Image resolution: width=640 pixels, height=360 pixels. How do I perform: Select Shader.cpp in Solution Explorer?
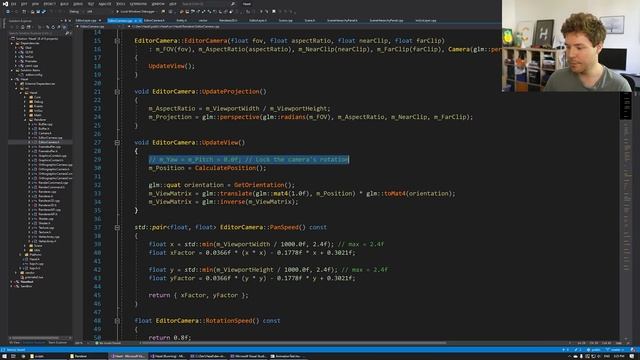pos(46,218)
